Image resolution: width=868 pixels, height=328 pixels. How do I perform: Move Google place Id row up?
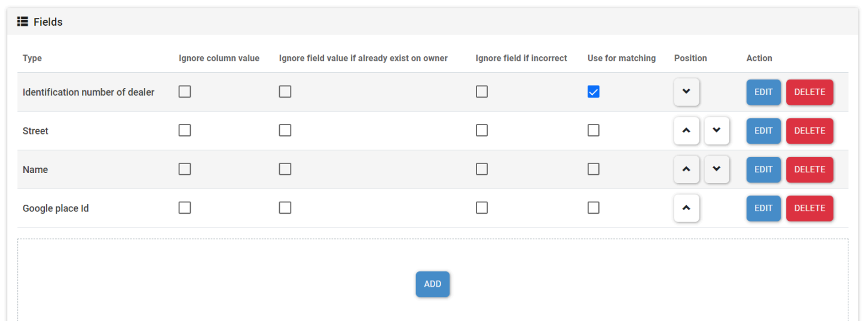click(686, 208)
